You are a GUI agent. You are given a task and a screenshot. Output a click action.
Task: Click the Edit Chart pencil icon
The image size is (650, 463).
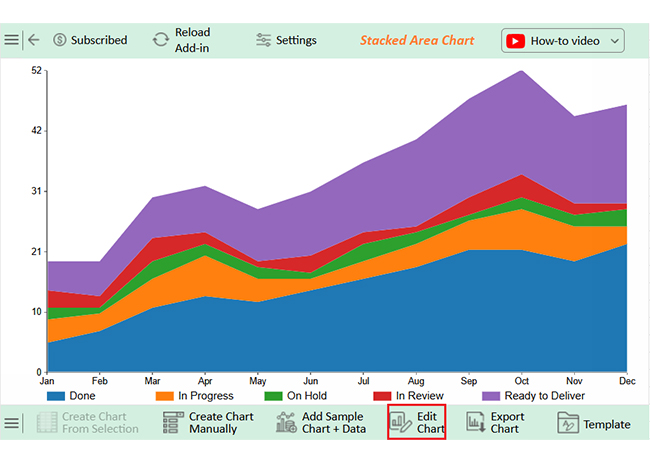(x=401, y=423)
